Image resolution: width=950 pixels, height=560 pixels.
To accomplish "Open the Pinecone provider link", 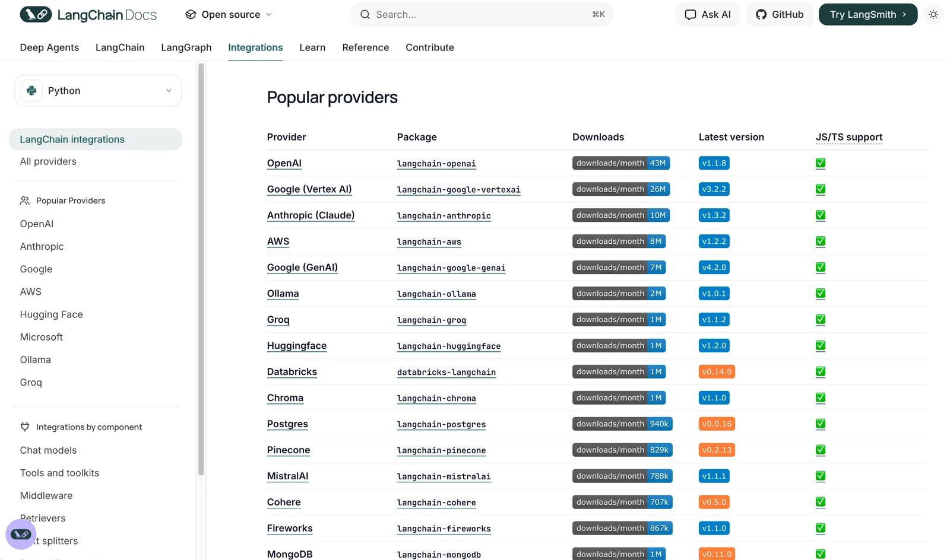I will [x=289, y=450].
